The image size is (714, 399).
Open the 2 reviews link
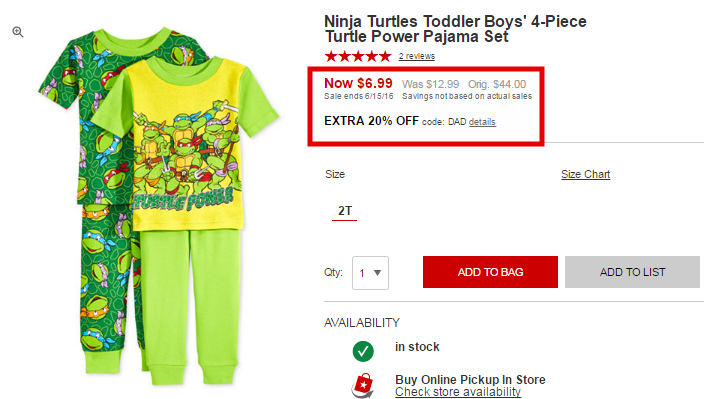point(417,56)
